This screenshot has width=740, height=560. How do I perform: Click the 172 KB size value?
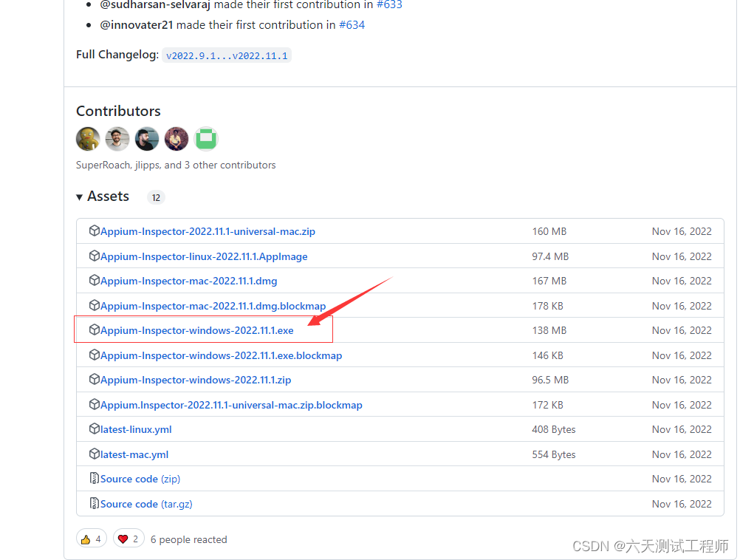click(x=548, y=405)
